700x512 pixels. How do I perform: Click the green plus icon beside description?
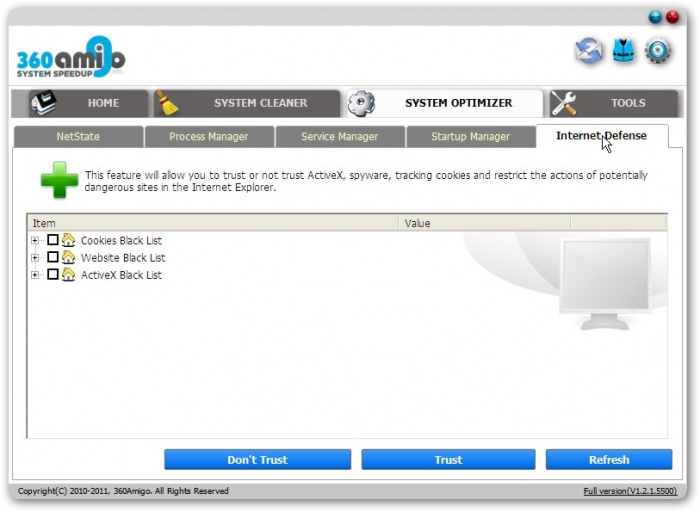pyautogui.click(x=59, y=180)
